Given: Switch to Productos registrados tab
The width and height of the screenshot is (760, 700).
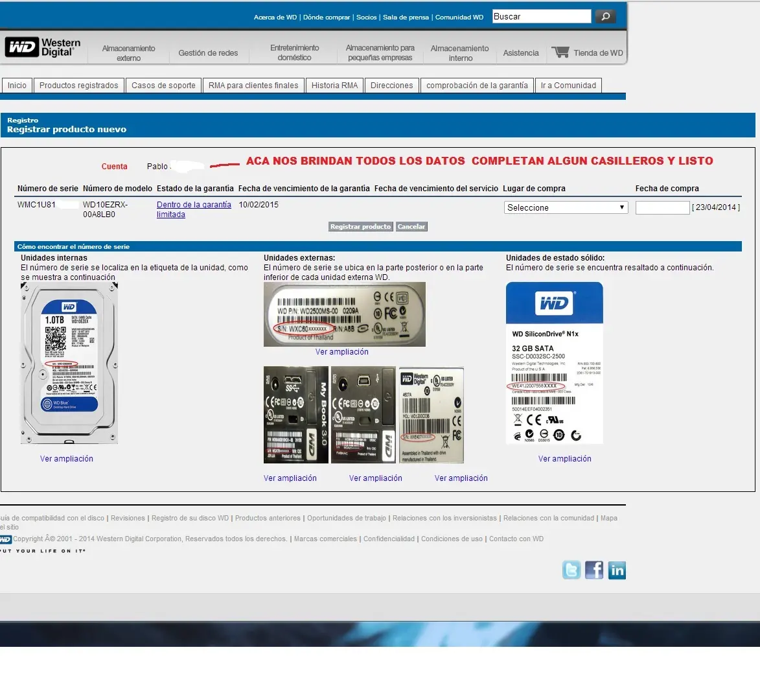Looking at the screenshot, I should point(78,86).
